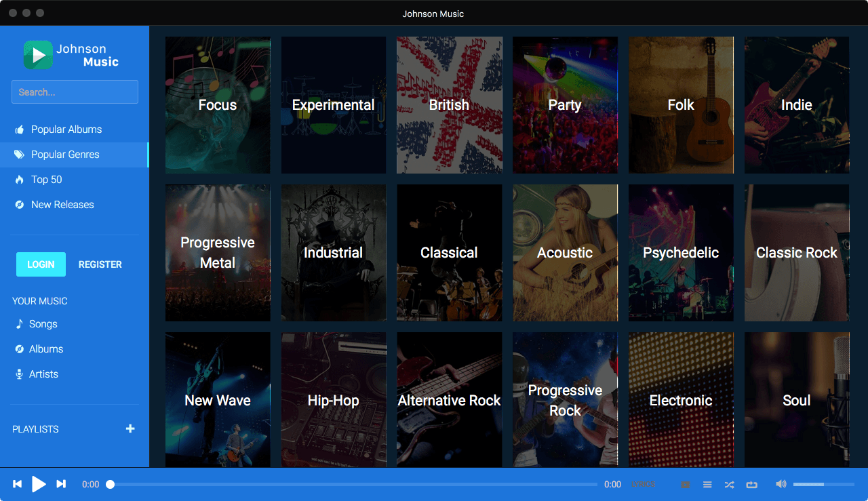Start playback with the play button
Image resolution: width=868 pixels, height=501 pixels.
39,484
